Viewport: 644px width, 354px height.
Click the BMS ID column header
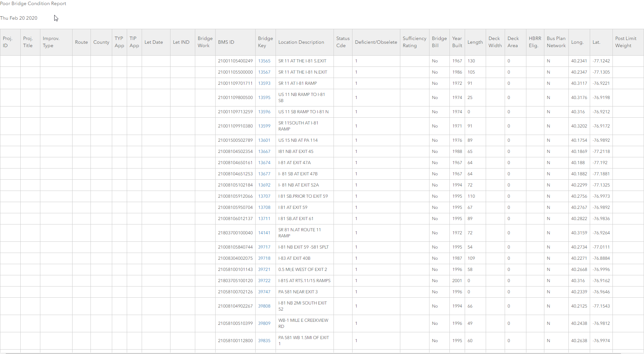point(226,42)
